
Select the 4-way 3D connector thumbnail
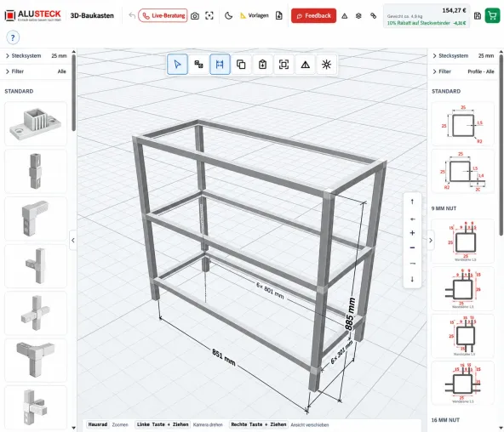[x=36, y=407]
